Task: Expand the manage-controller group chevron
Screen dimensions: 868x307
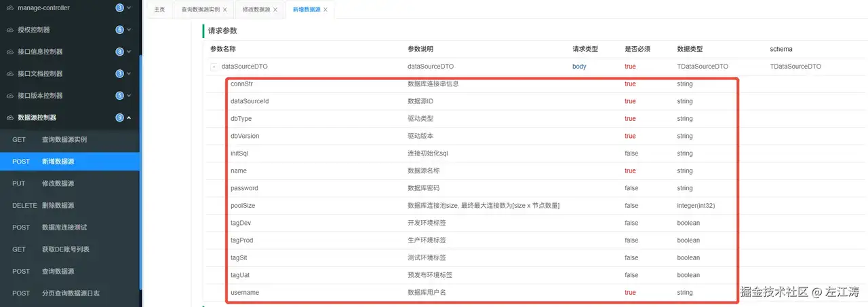Action: tap(129, 8)
